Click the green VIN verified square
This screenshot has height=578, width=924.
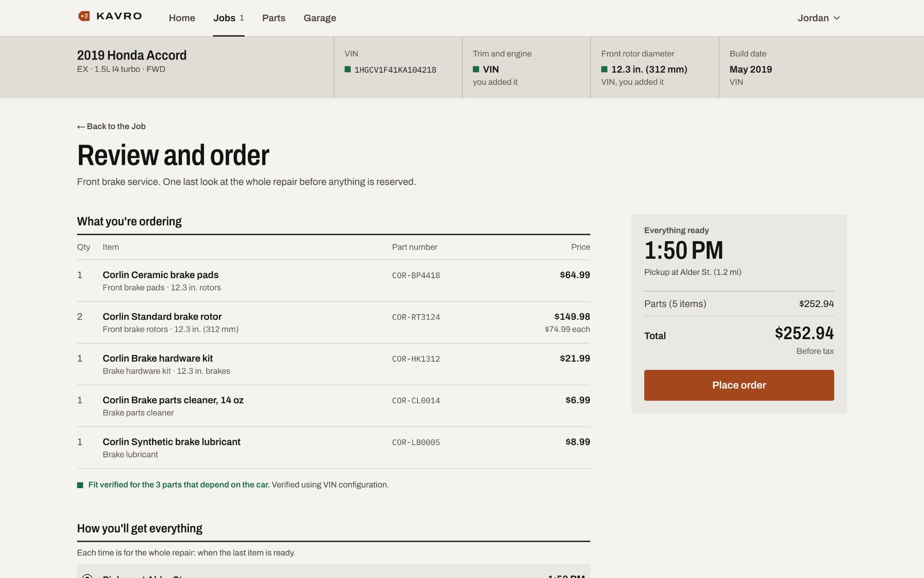point(347,70)
